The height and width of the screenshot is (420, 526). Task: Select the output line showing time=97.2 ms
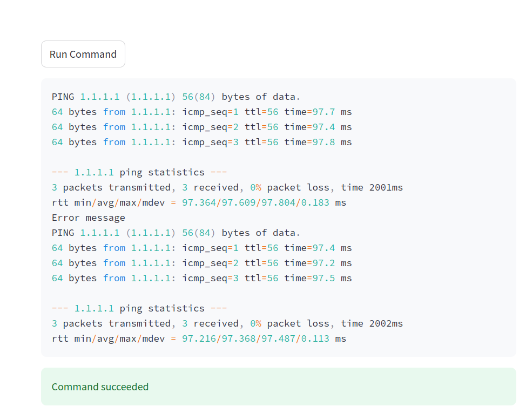[201, 263]
